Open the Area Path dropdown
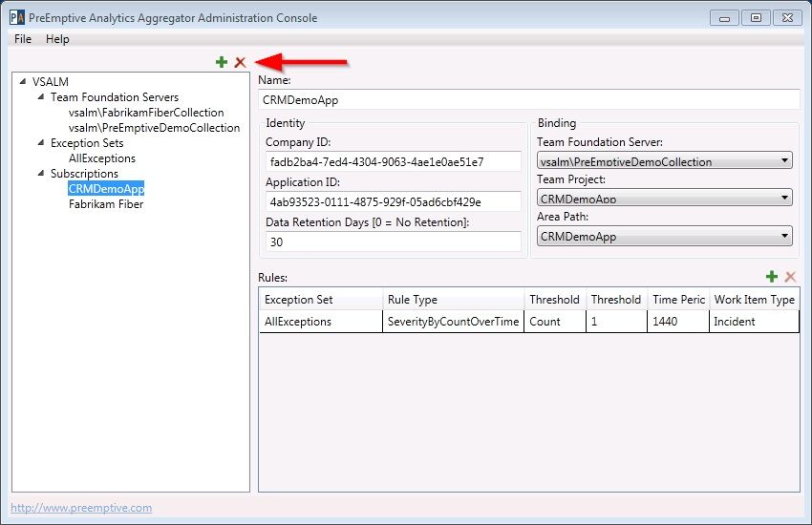Viewport: 812px width, 525px height. coord(665,236)
